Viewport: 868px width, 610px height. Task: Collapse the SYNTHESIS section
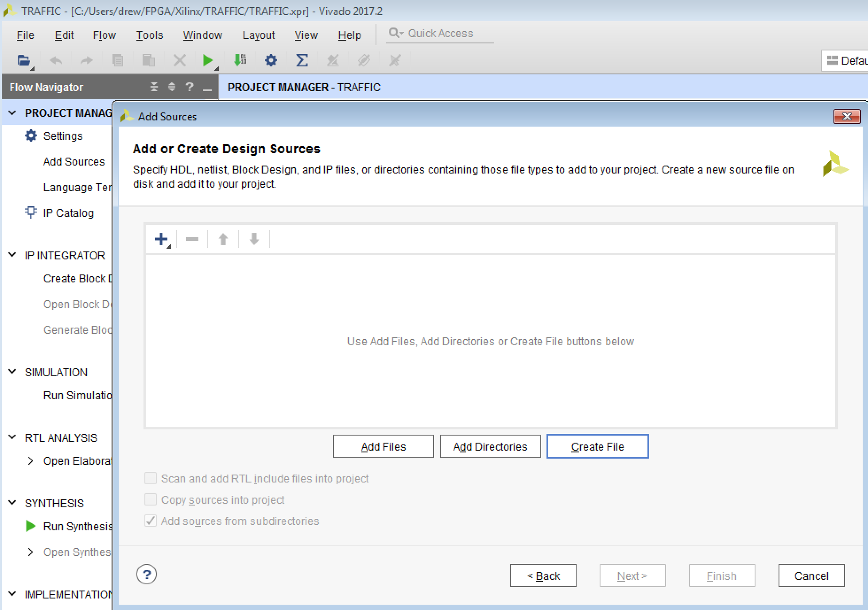point(12,503)
